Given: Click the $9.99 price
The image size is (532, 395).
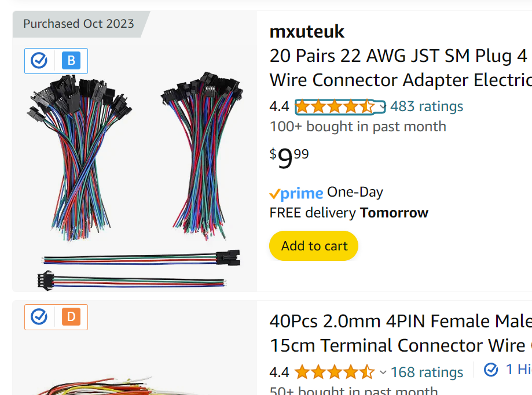Looking at the screenshot, I should tap(289, 158).
